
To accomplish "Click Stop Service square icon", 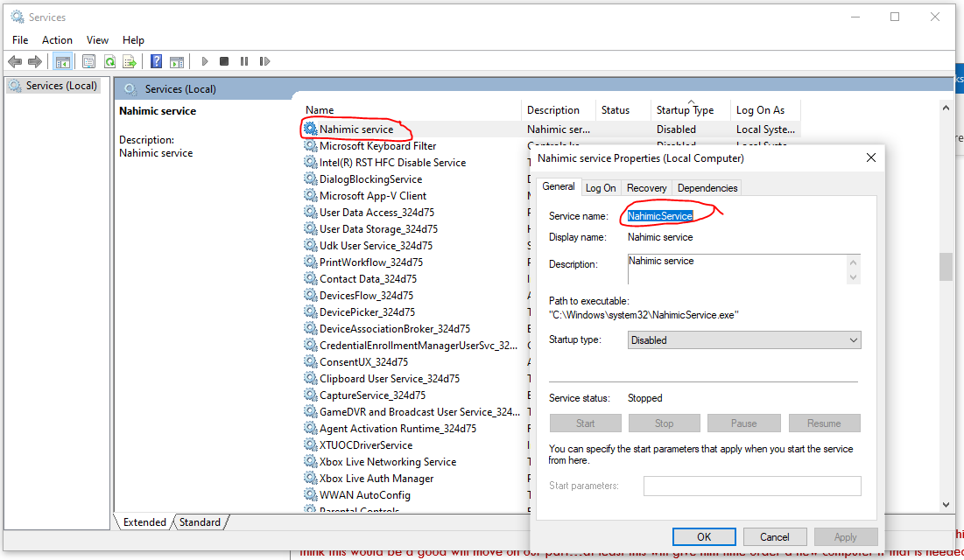I will coord(224,61).
